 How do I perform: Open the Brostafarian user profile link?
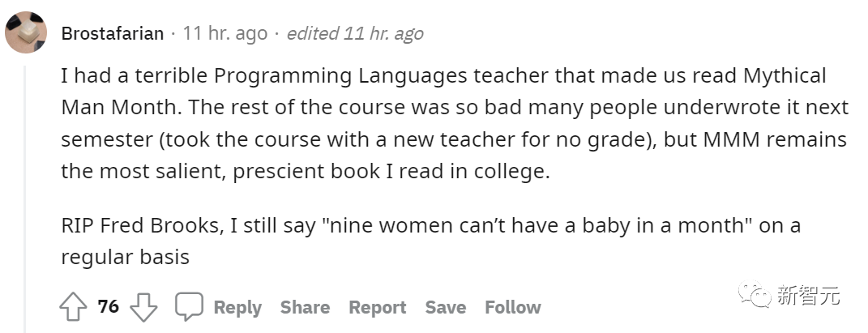point(112,33)
